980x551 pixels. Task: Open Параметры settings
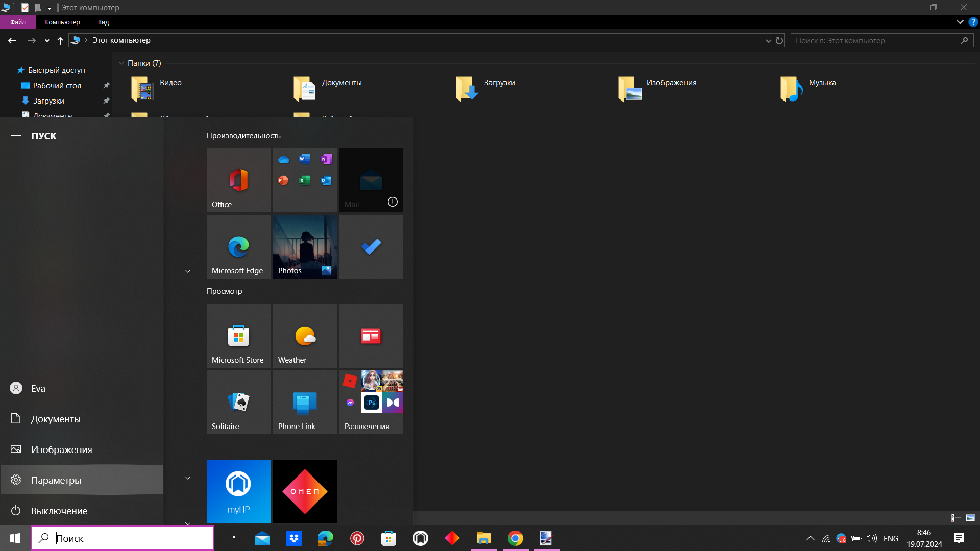coord(82,480)
